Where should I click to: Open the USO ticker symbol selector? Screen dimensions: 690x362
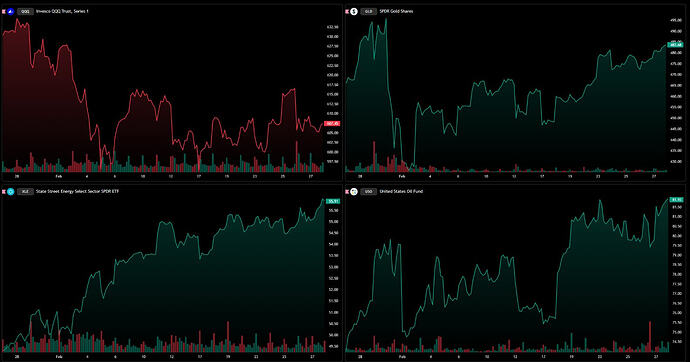pos(368,192)
